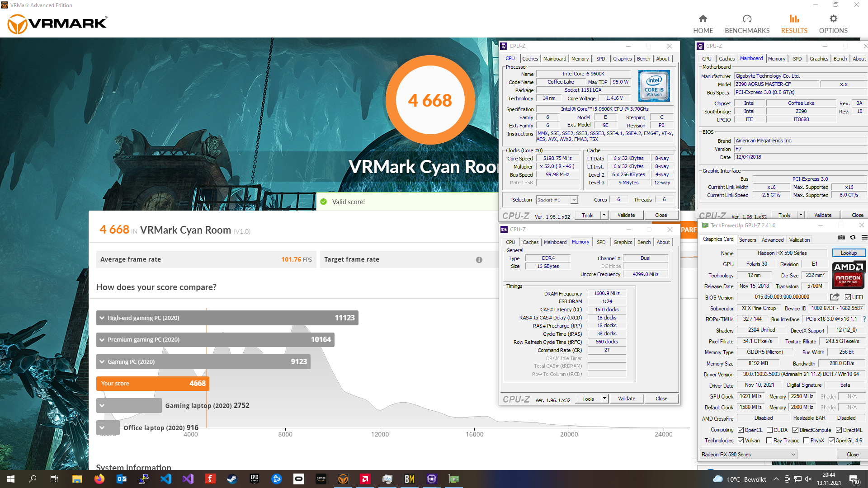Switch to VRMark taskbar icon
Image resolution: width=868 pixels, height=488 pixels.
click(x=343, y=479)
